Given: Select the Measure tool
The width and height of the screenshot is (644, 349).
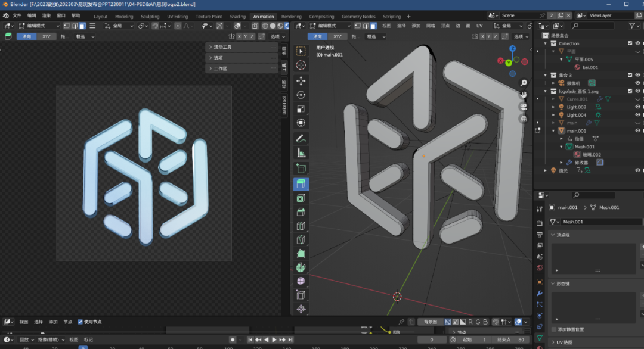Looking at the screenshot, I should click(301, 153).
